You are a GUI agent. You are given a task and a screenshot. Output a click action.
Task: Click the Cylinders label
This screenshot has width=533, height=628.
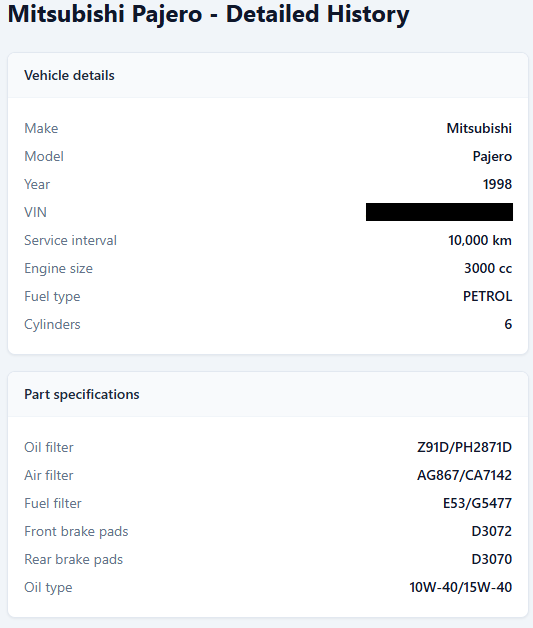pyautogui.click(x=52, y=324)
